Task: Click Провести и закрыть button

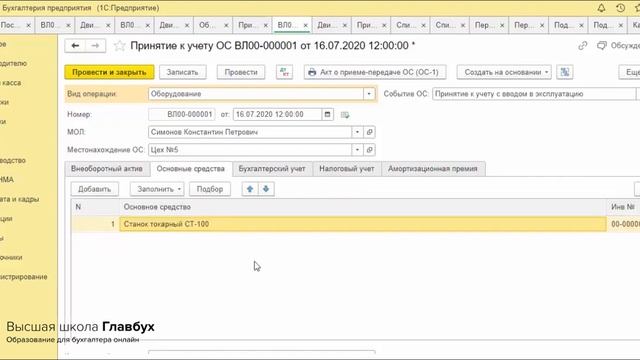Action: pos(109,72)
